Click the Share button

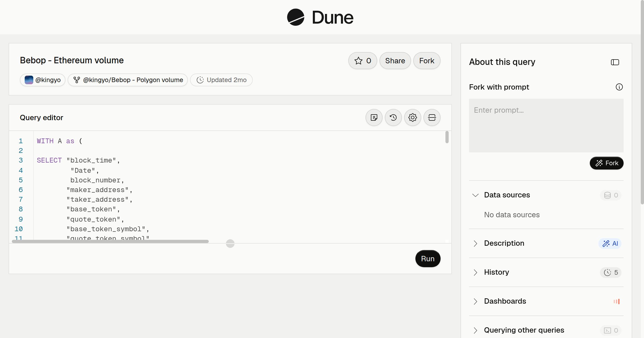point(395,61)
